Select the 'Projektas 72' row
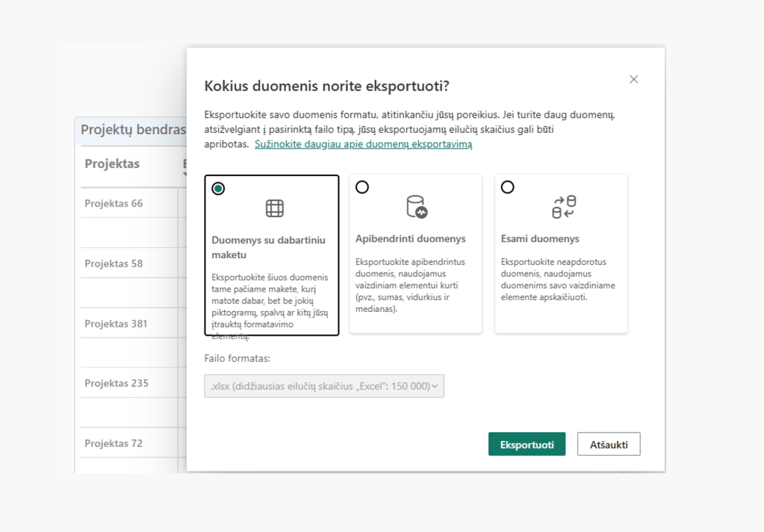The height and width of the screenshot is (532, 764). [114, 443]
